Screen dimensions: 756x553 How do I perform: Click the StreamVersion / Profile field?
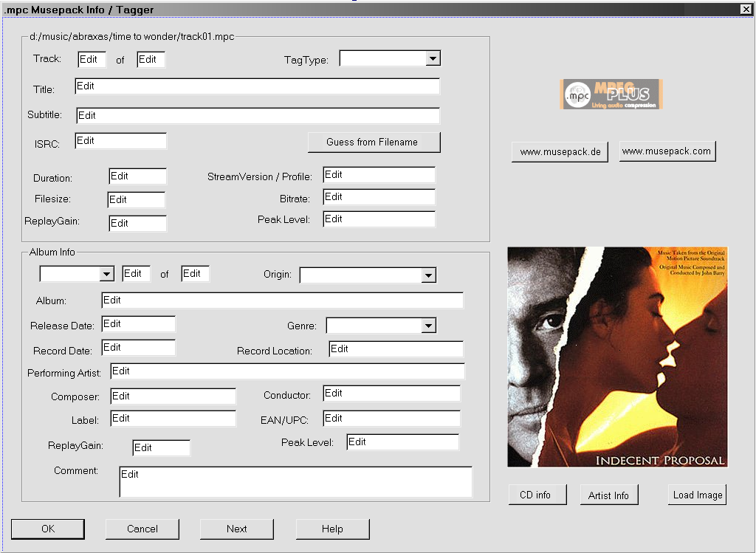point(379,175)
